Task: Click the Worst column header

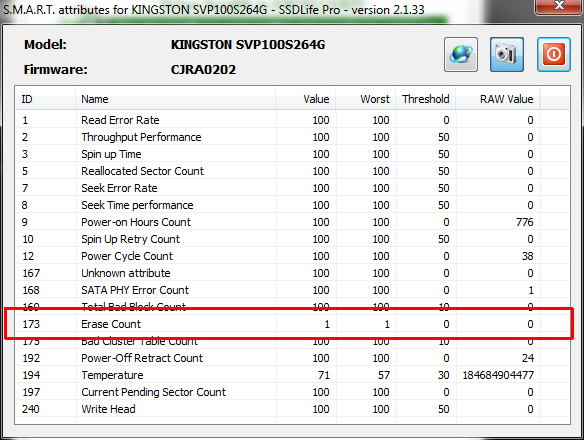Action: click(x=365, y=99)
